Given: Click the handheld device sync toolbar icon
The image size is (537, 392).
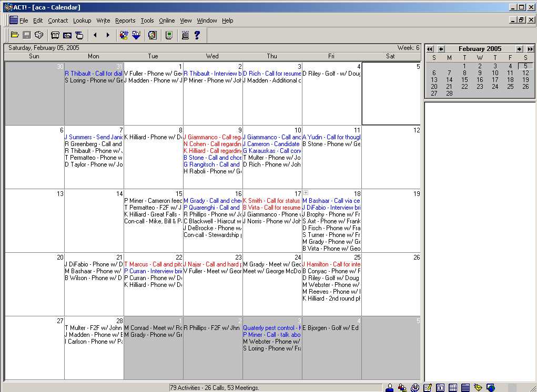Looking at the screenshot, I should click(x=169, y=35).
